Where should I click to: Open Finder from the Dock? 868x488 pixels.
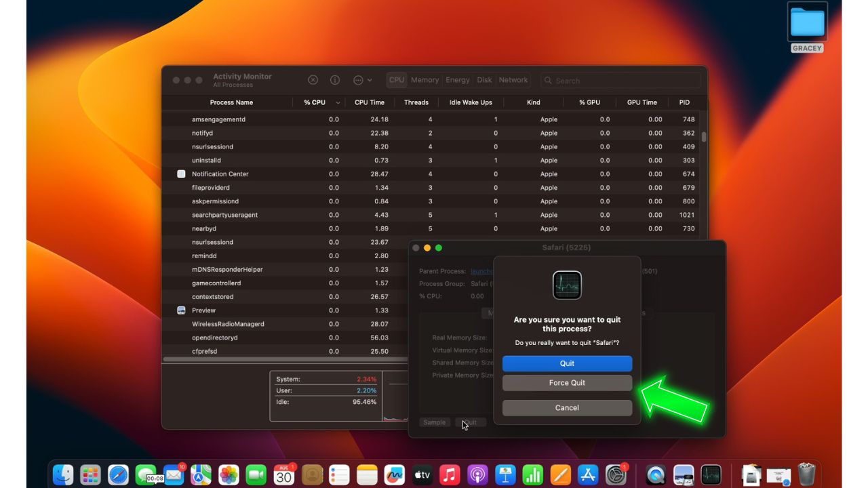(x=63, y=474)
